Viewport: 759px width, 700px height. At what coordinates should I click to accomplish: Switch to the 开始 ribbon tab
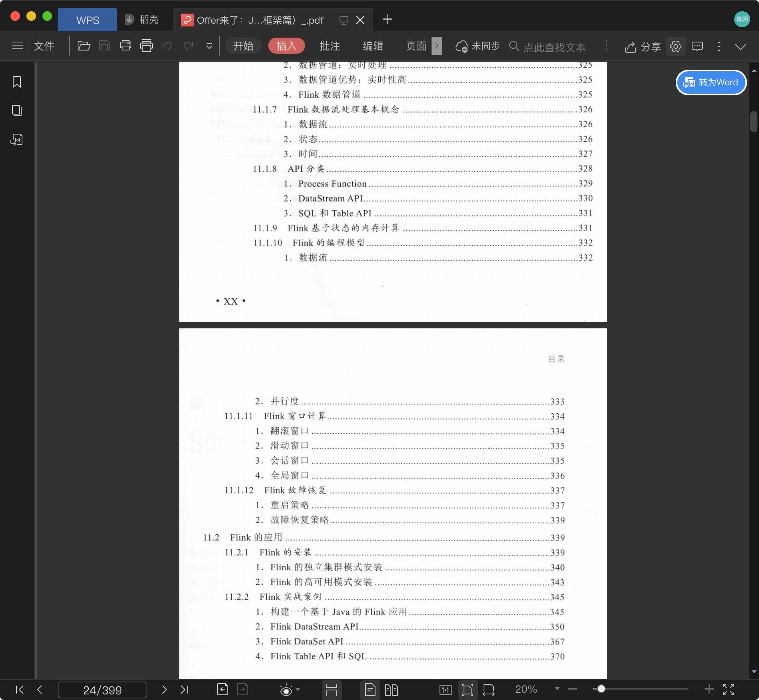243,46
